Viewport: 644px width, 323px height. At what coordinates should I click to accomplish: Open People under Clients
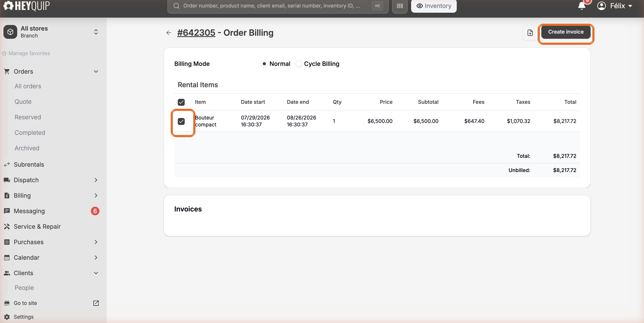[x=24, y=288]
